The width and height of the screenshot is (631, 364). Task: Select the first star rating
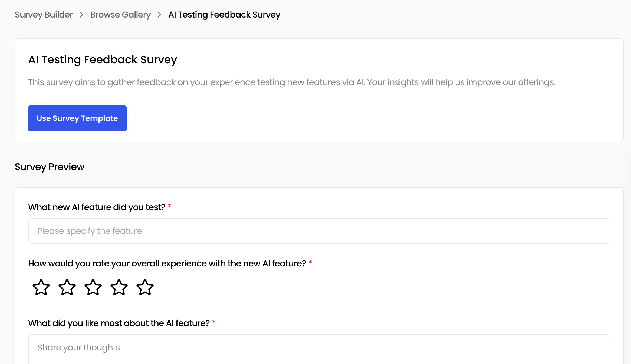[41, 287]
